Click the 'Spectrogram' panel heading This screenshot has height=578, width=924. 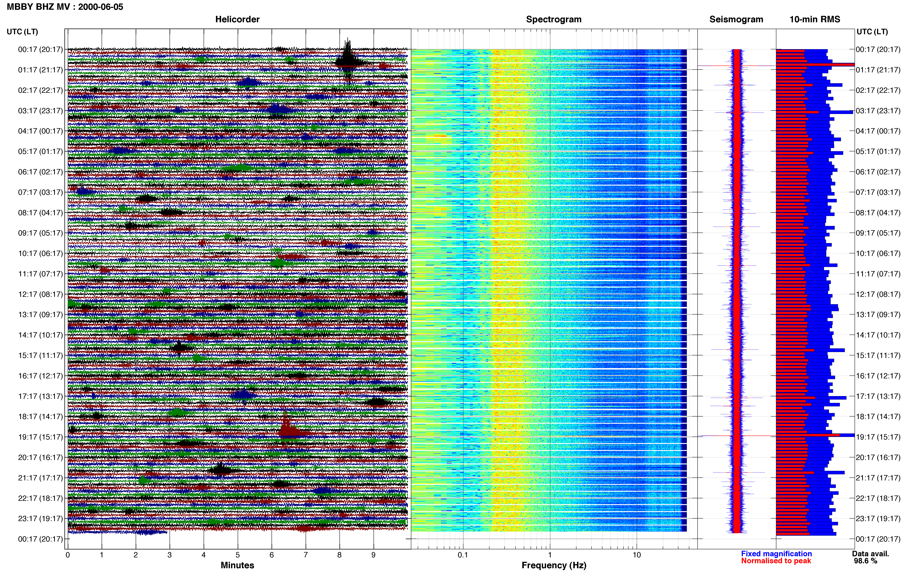pyautogui.click(x=554, y=20)
